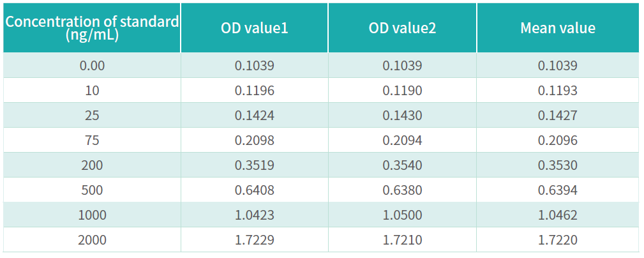Select the 'OD value1' column header
The width and height of the screenshot is (644, 258).
[x=255, y=28]
